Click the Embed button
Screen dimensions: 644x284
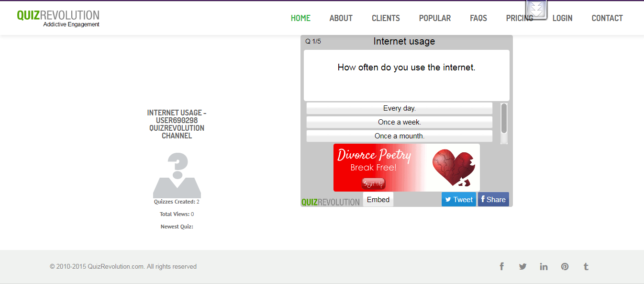coord(378,200)
